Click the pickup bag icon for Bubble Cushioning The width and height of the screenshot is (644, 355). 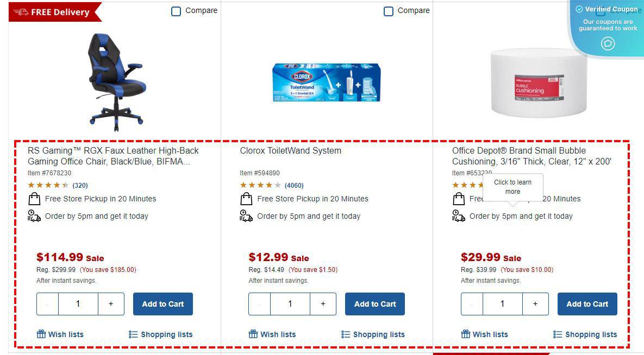pyautogui.click(x=458, y=199)
